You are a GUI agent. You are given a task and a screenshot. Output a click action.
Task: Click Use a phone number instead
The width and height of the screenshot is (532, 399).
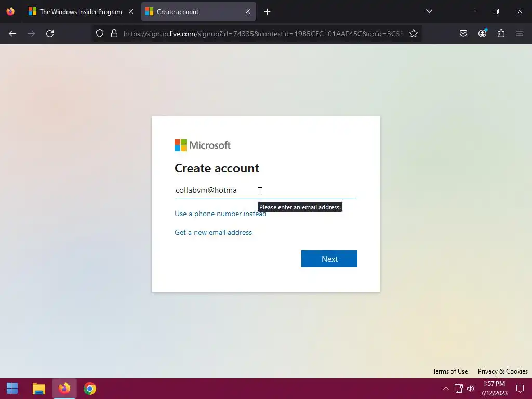pyautogui.click(x=220, y=214)
